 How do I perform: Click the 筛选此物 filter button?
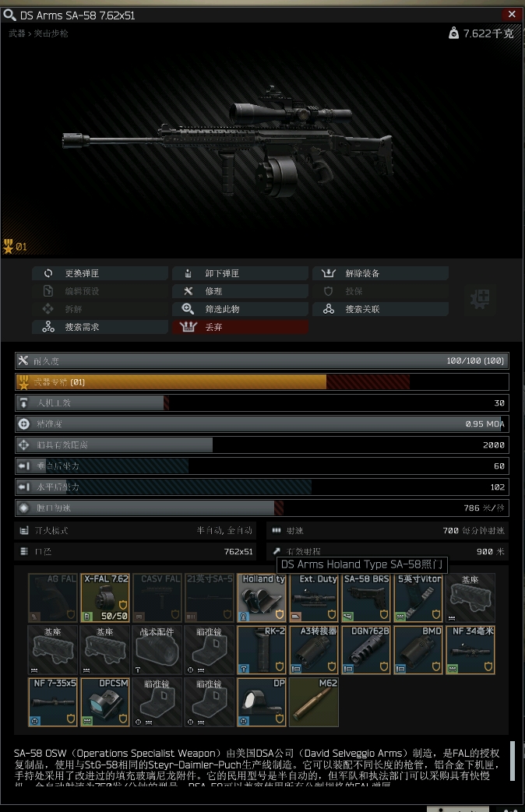[x=241, y=309]
